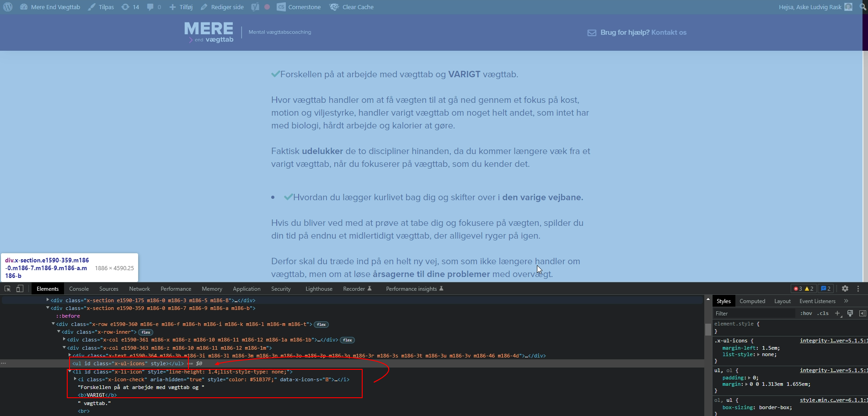Add new style rule with plus icon

[x=837, y=313]
